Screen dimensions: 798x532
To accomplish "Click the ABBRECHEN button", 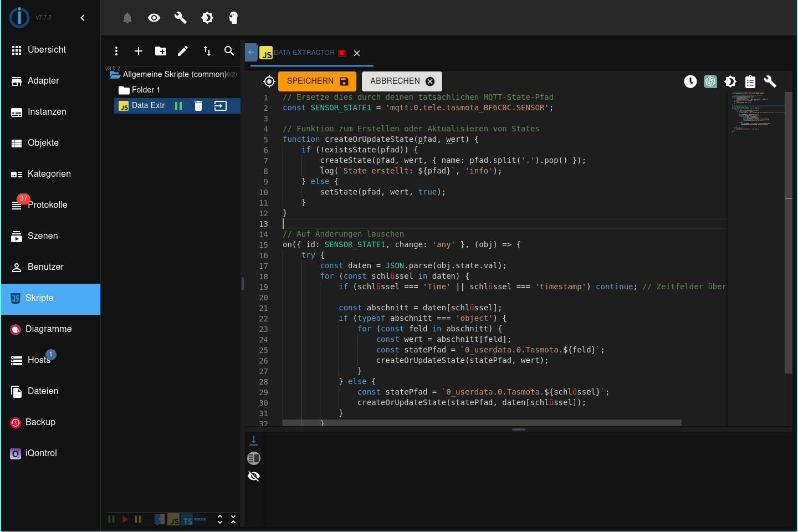I will [x=402, y=81].
